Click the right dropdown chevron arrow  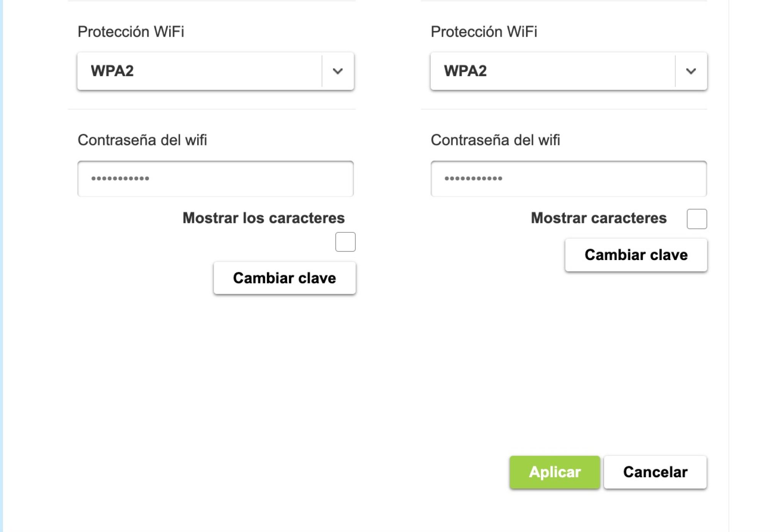click(x=690, y=71)
